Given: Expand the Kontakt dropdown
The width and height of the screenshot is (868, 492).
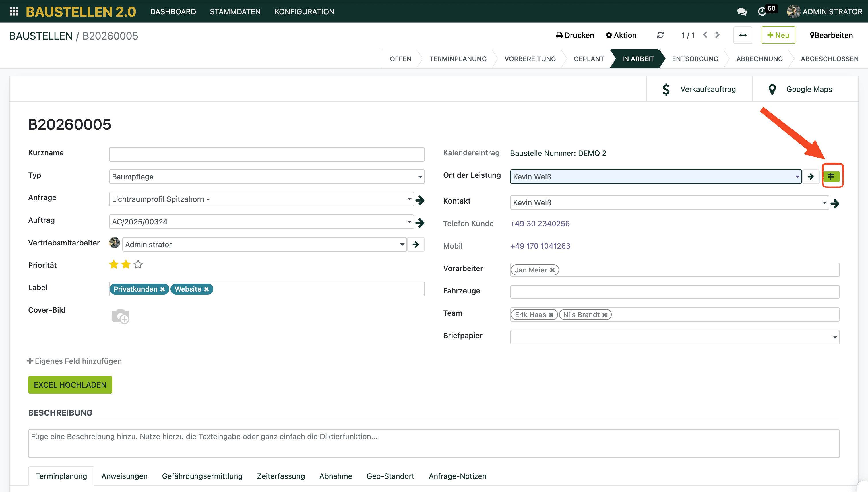Looking at the screenshot, I should coord(824,203).
